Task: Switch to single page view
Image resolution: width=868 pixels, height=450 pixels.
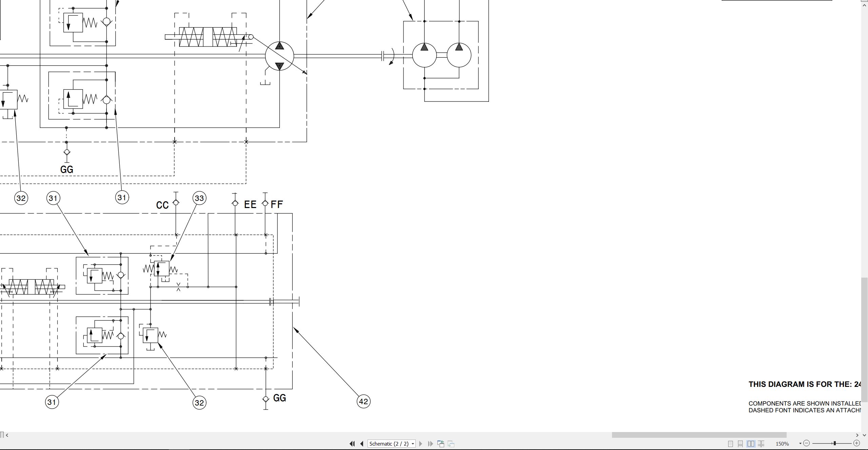Action: pos(731,444)
